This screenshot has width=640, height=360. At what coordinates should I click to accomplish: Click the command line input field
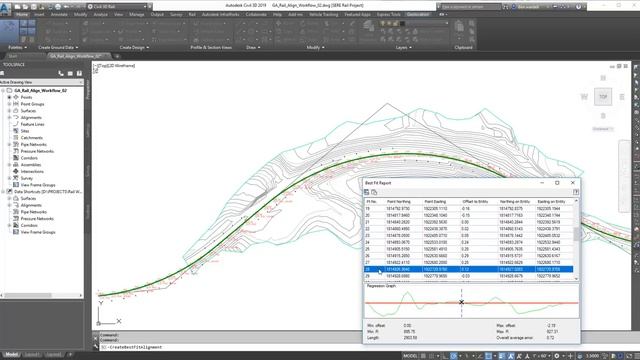pyautogui.click(x=229, y=347)
